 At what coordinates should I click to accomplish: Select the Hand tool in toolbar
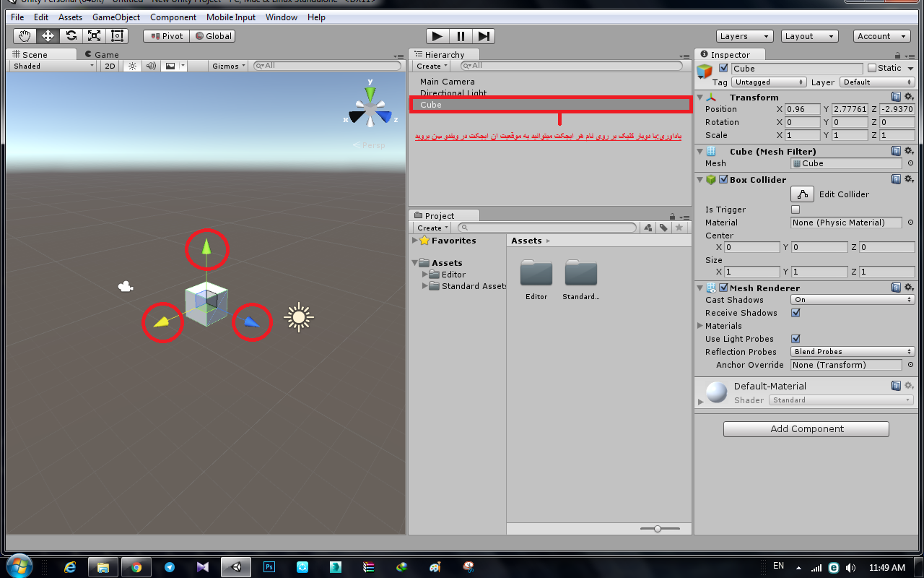point(25,36)
